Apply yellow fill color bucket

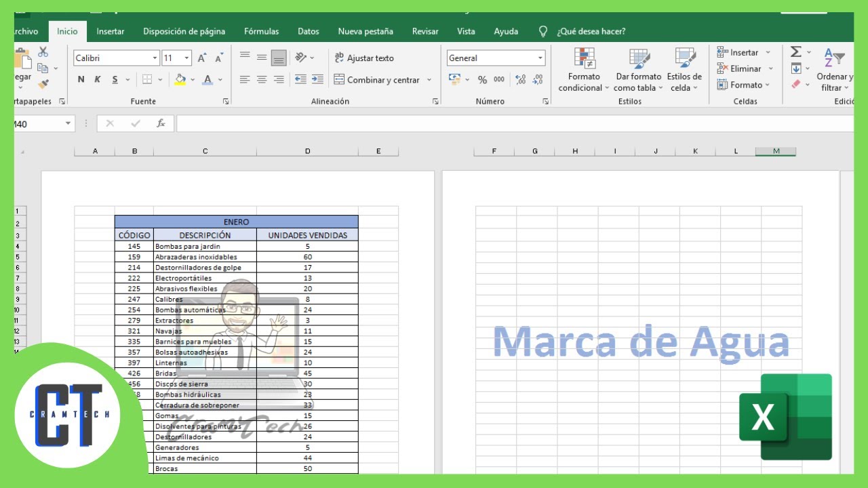pos(180,79)
